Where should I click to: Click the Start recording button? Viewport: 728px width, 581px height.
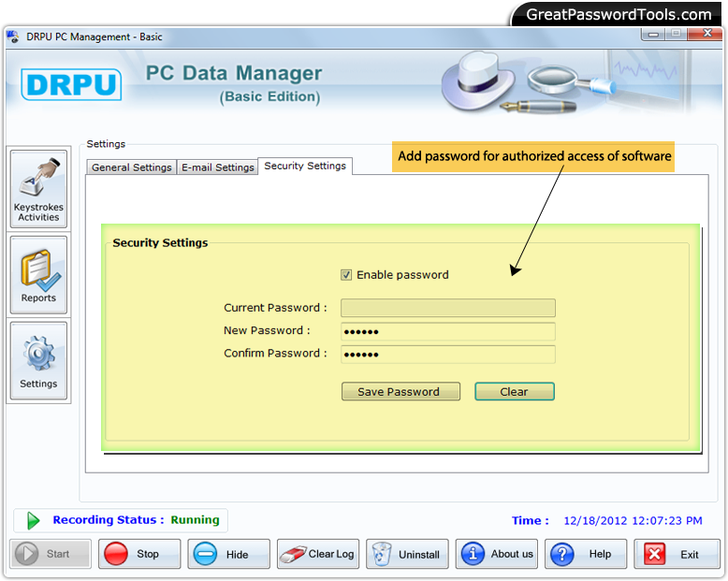51,554
